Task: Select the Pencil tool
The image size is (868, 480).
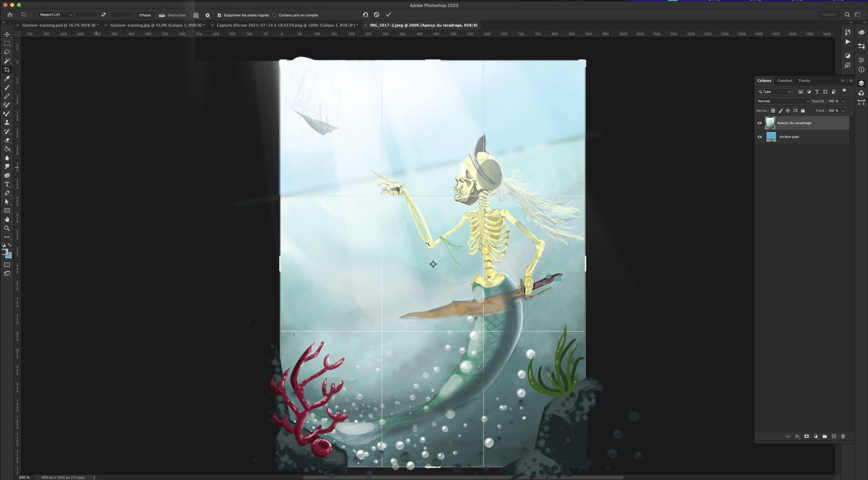Action: coord(7,96)
